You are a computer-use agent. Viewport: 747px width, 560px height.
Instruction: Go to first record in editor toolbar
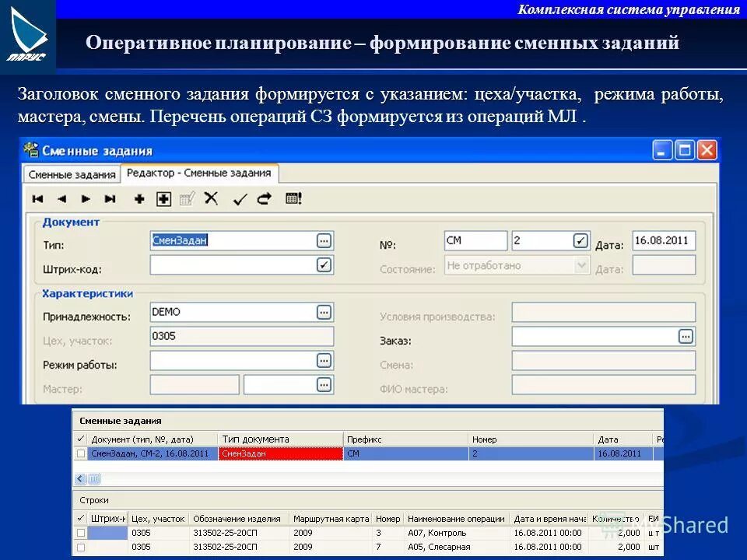pos(37,199)
